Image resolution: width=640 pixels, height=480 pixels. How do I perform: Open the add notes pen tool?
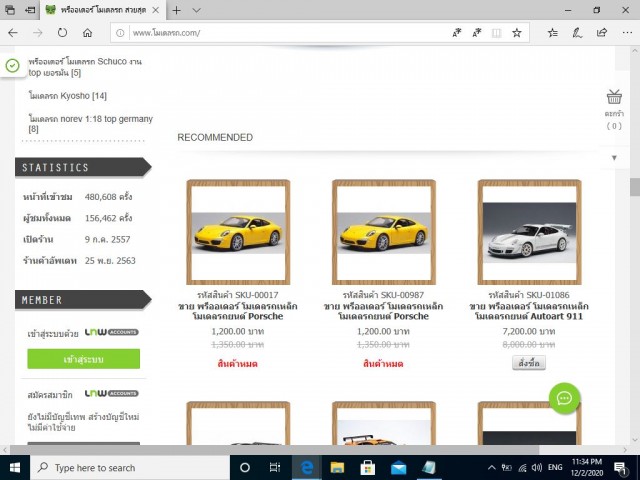coord(577,33)
